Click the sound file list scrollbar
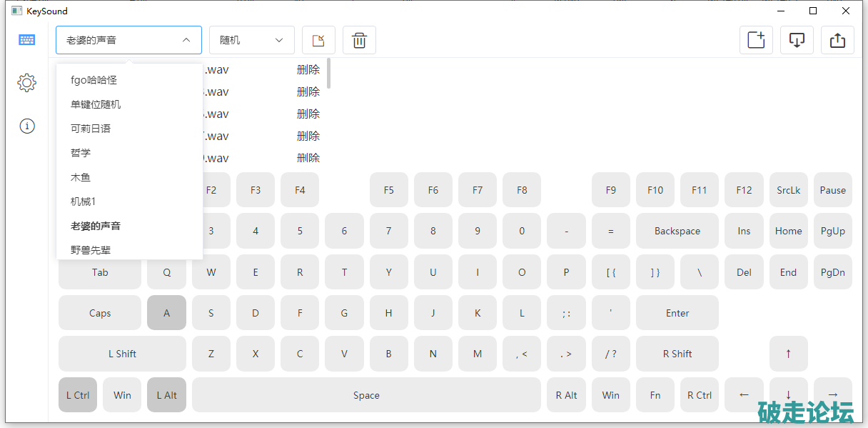The height and width of the screenshot is (428, 868). 328,73
